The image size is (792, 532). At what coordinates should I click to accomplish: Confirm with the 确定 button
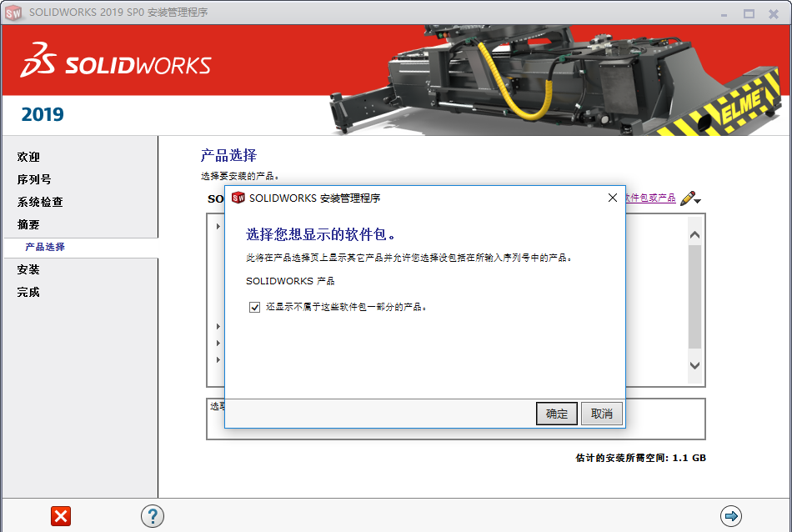click(557, 414)
